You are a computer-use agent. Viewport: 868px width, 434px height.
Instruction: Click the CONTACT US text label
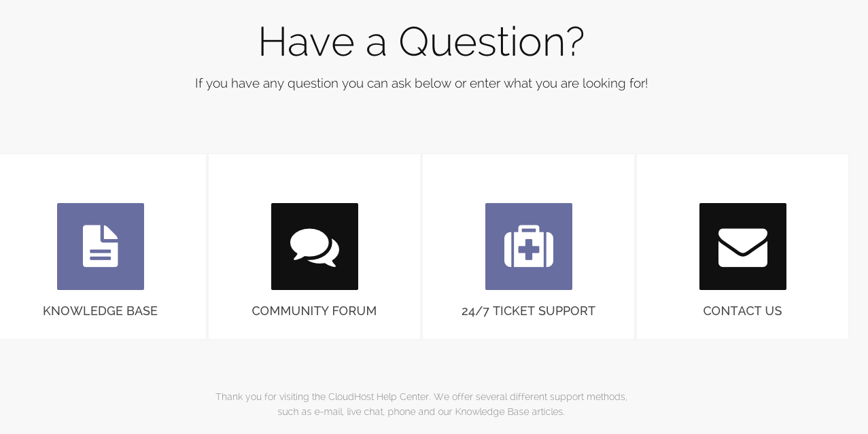click(x=742, y=311)
